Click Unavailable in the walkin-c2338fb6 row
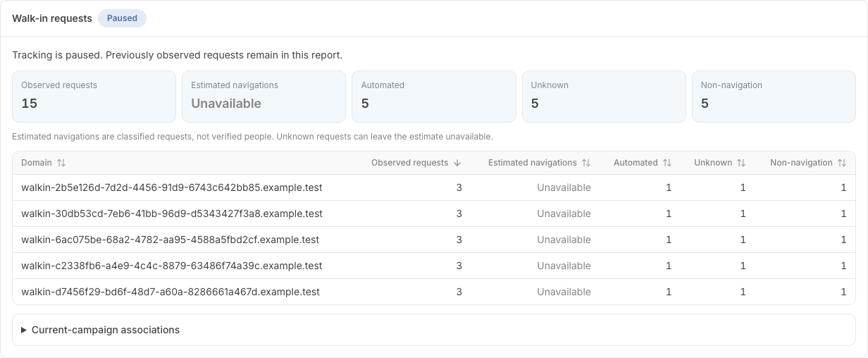This screenshot has width=868, height=358. pyautogui.click(x=564, y=266)
